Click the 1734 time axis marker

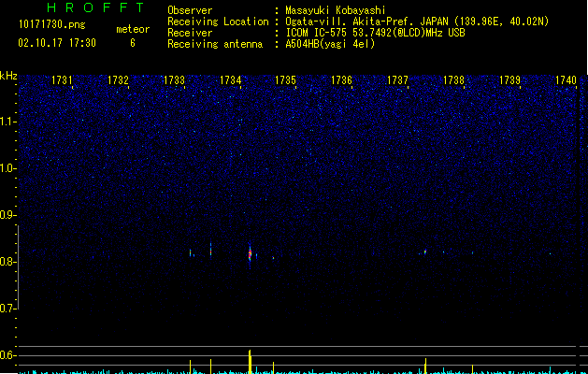(x=230, y=80)
